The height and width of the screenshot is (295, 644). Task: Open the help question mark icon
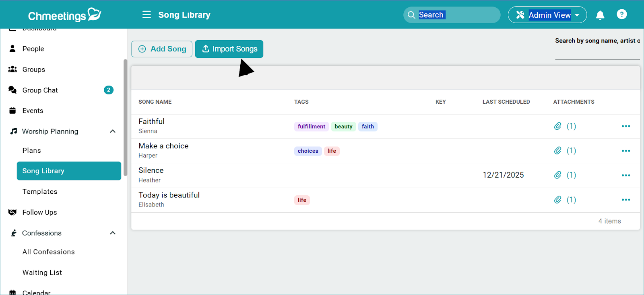pos(621,14)
